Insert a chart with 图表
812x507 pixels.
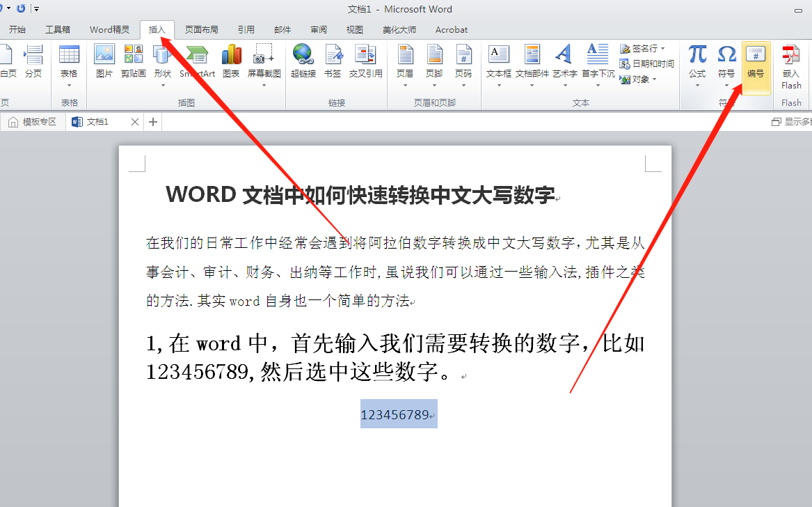(231, 62)
